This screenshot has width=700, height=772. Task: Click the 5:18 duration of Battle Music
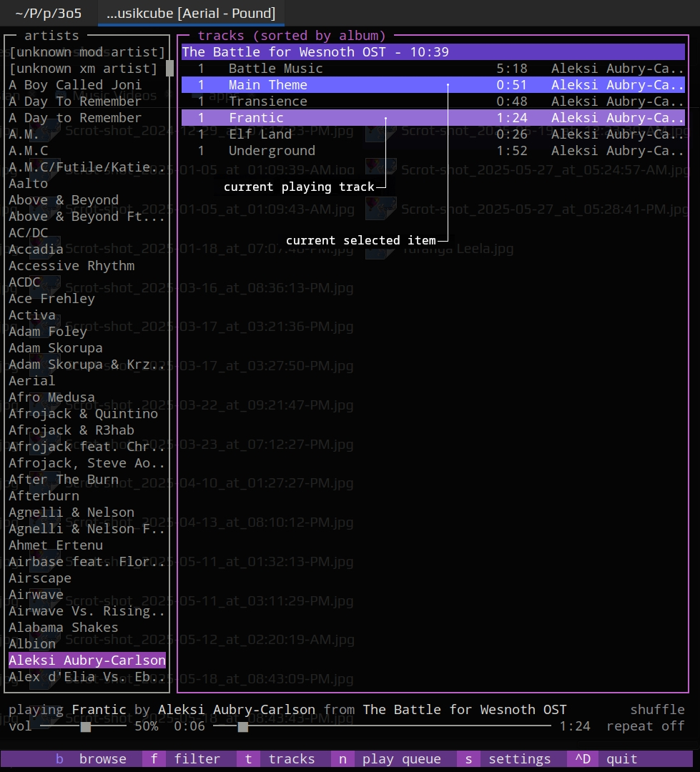(512, 69)
